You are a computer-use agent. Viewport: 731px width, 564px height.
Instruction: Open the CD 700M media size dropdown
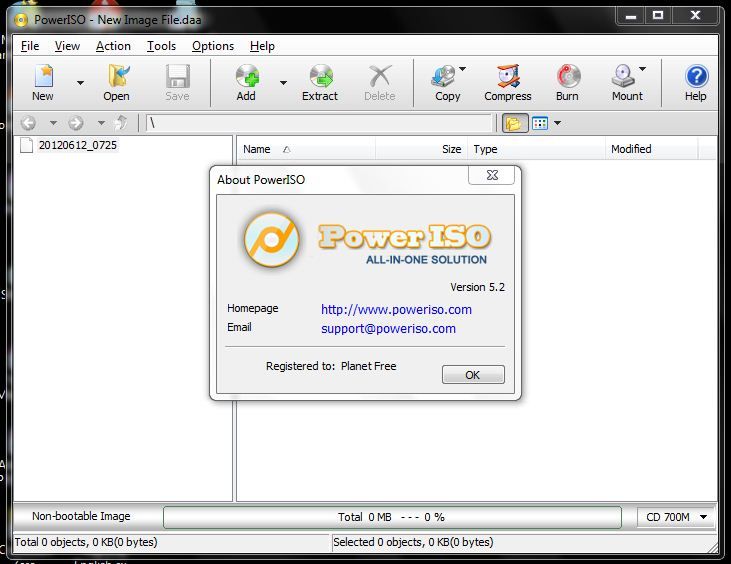676,517
